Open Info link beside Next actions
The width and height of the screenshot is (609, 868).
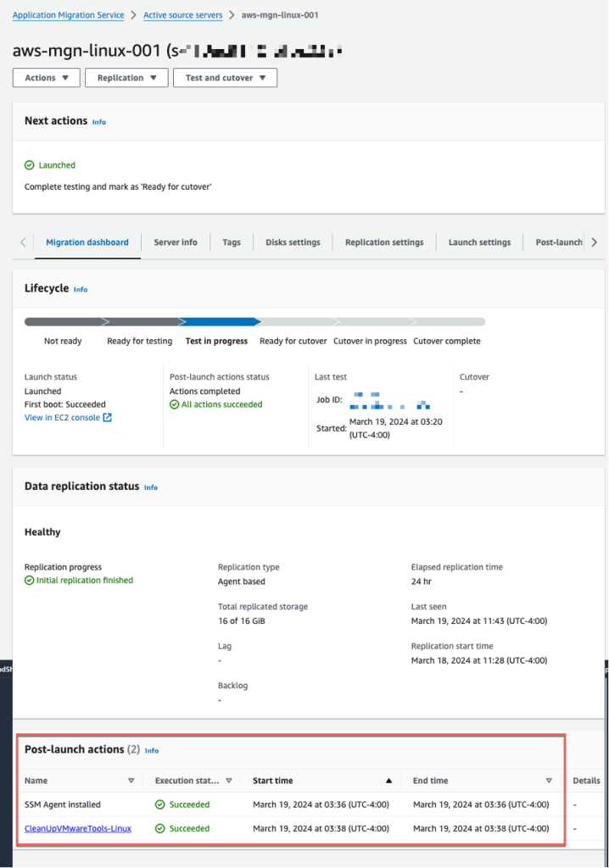[98, 122]
